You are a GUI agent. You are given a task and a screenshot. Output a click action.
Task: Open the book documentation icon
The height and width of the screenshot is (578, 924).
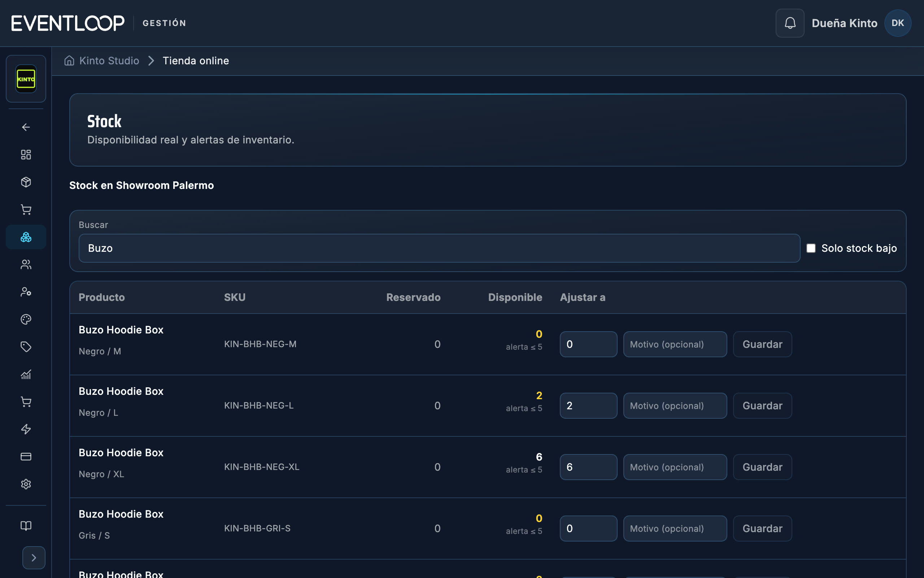click(26, 526)
